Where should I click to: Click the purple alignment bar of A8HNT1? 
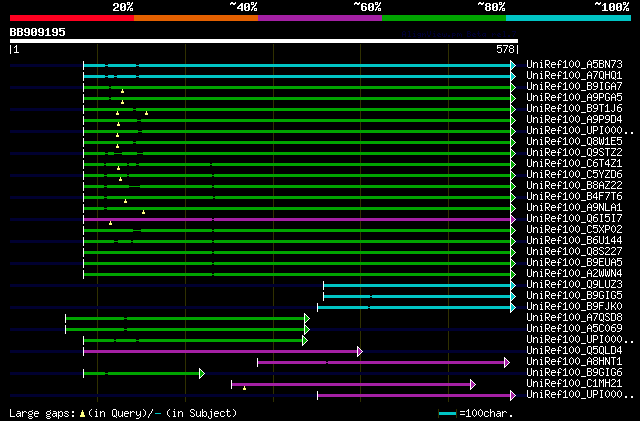(381, 362)
